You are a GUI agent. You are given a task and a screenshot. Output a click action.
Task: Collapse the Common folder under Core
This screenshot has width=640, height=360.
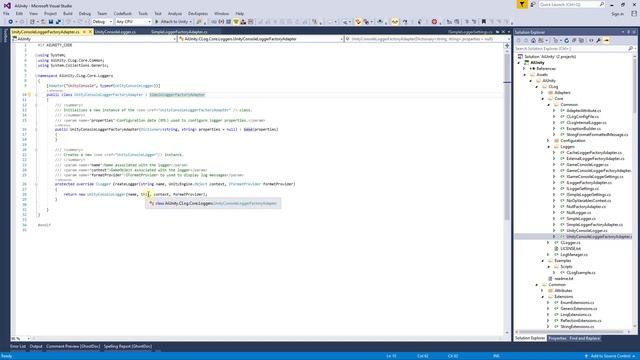pos(549,104)
